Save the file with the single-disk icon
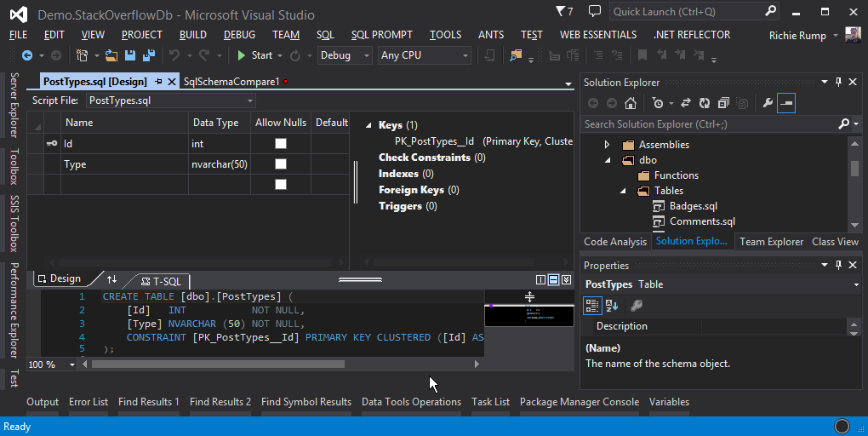 (x=130, y=55)
